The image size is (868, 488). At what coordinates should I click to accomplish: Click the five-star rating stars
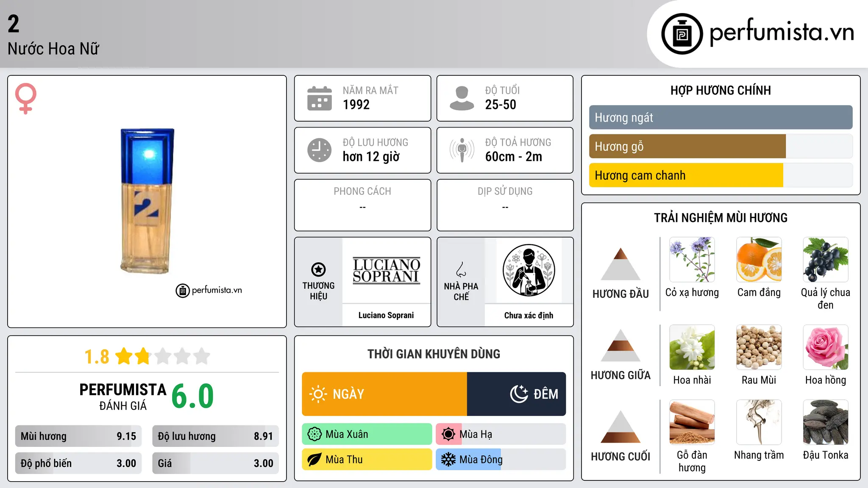pyautogui.click(x=163, y=356)
